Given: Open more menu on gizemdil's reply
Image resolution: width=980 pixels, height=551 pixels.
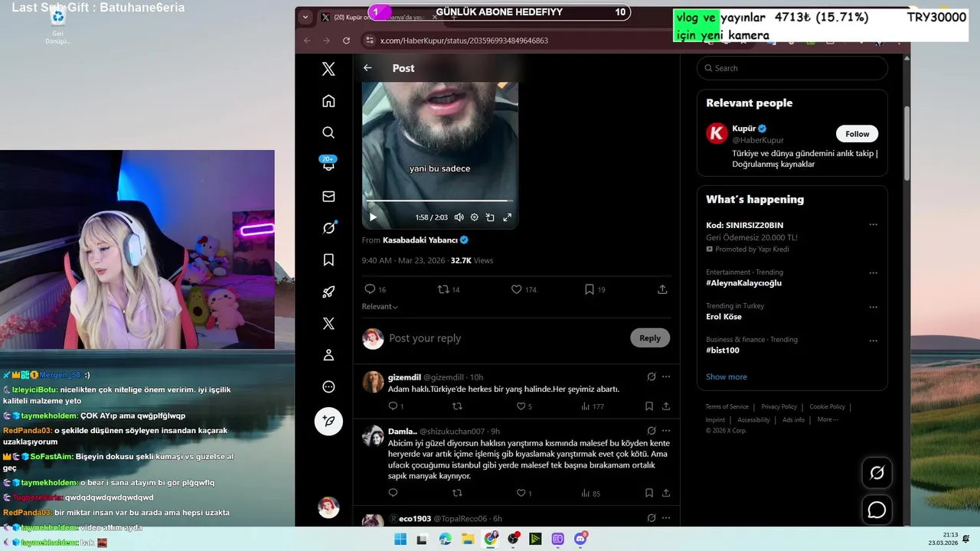Looking at the screenshot, I should tap(666, 377).
